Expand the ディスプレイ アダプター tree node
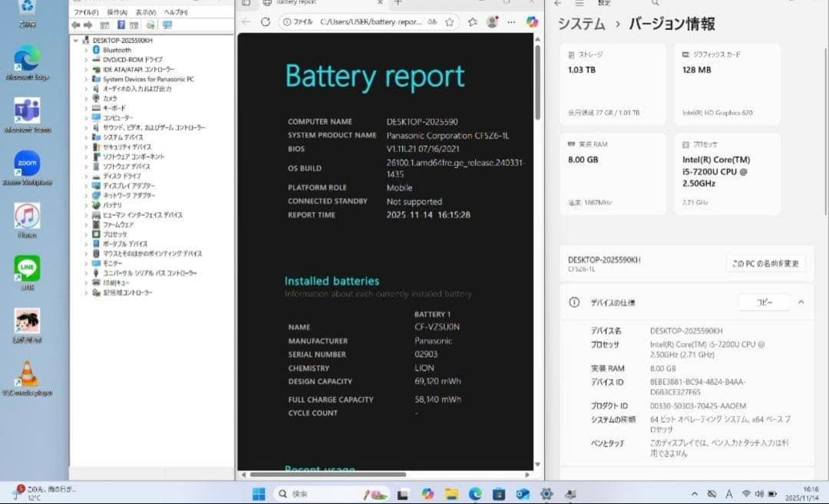 (x=84, y=186)
